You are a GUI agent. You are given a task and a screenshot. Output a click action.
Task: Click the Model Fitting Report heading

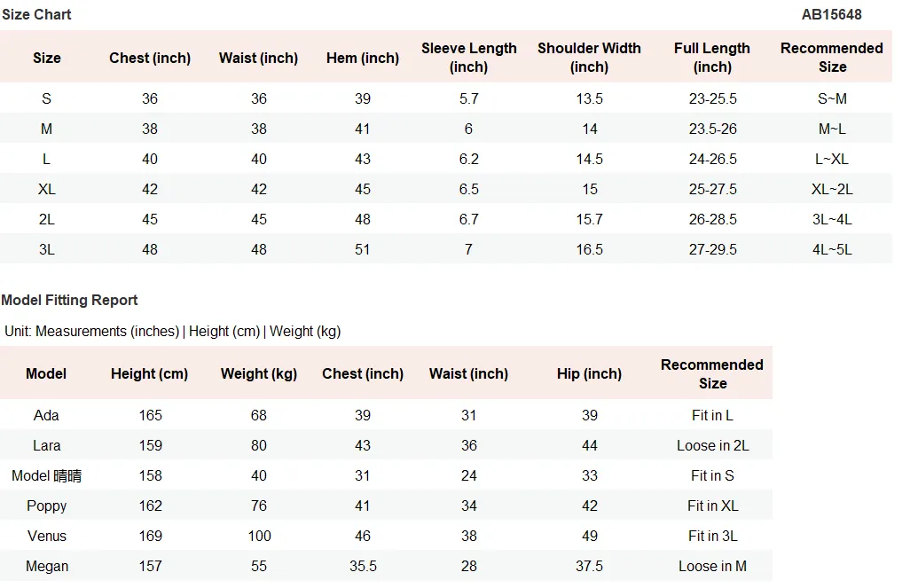point(70,300)
